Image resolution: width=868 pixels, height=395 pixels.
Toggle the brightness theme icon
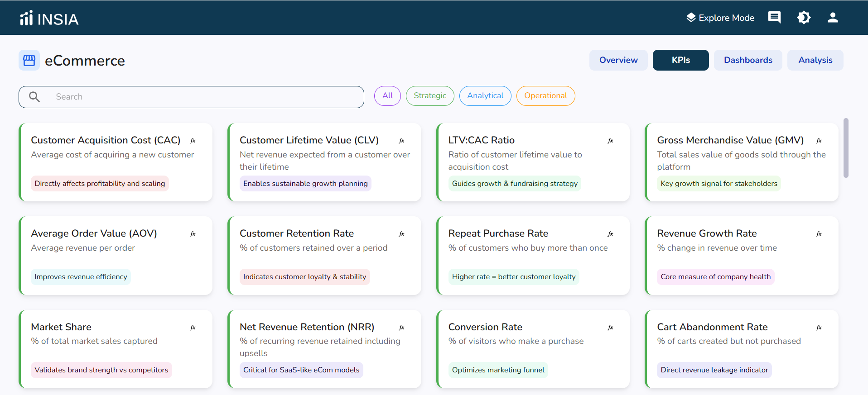pyautogui.click(x=804, y=18)
